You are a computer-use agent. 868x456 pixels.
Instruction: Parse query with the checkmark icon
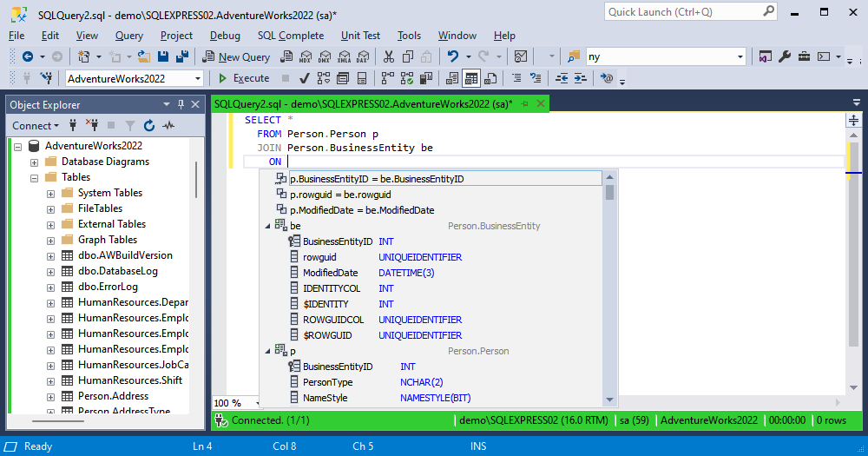(304, 78)
